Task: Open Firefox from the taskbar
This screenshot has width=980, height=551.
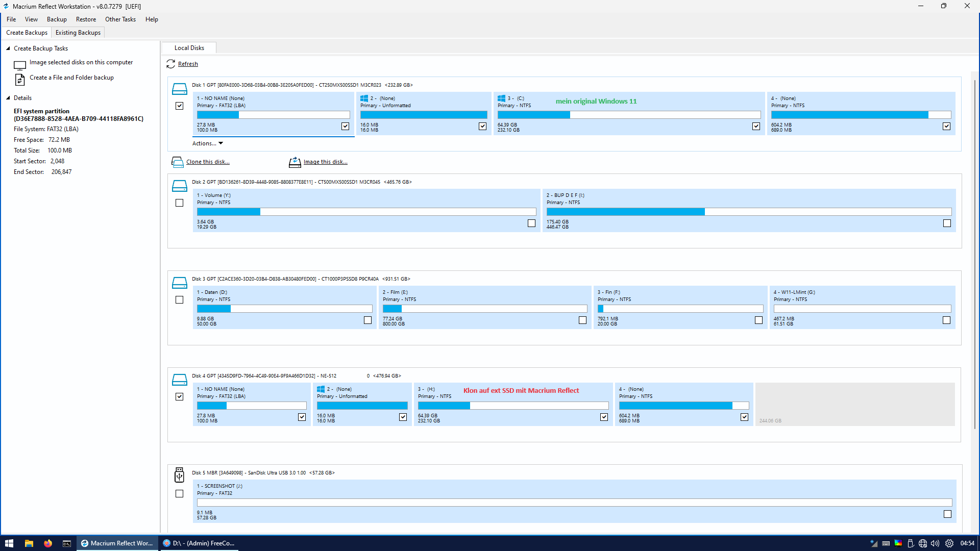Action: click(48, 543)
